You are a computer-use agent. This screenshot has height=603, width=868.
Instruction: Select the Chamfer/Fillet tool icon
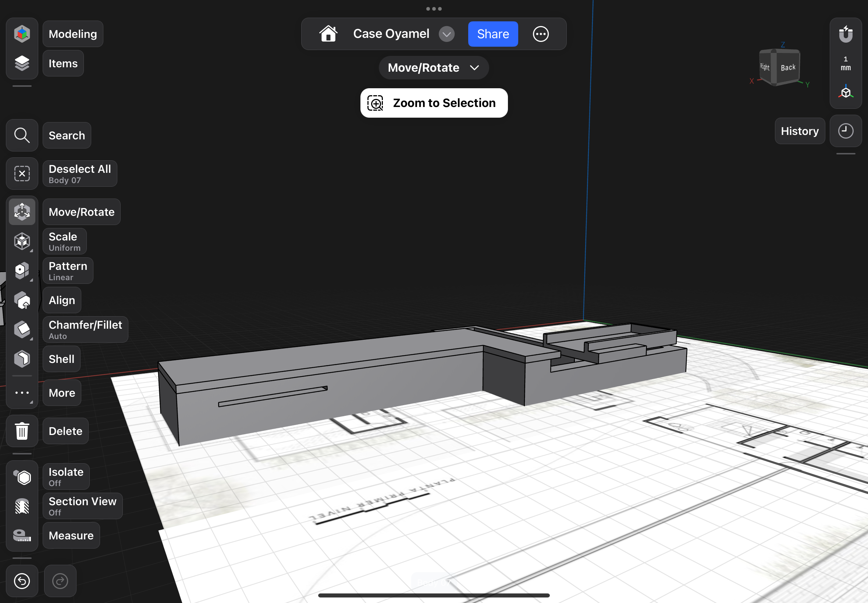22,329
